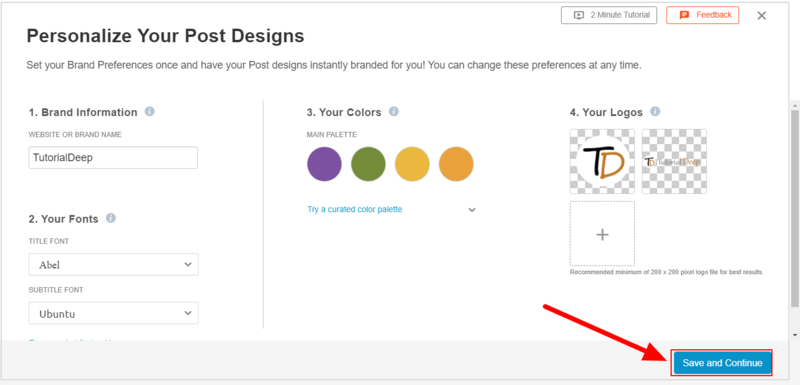
Task: Click the scrollbar down arrow
Action: click(794, 335)
